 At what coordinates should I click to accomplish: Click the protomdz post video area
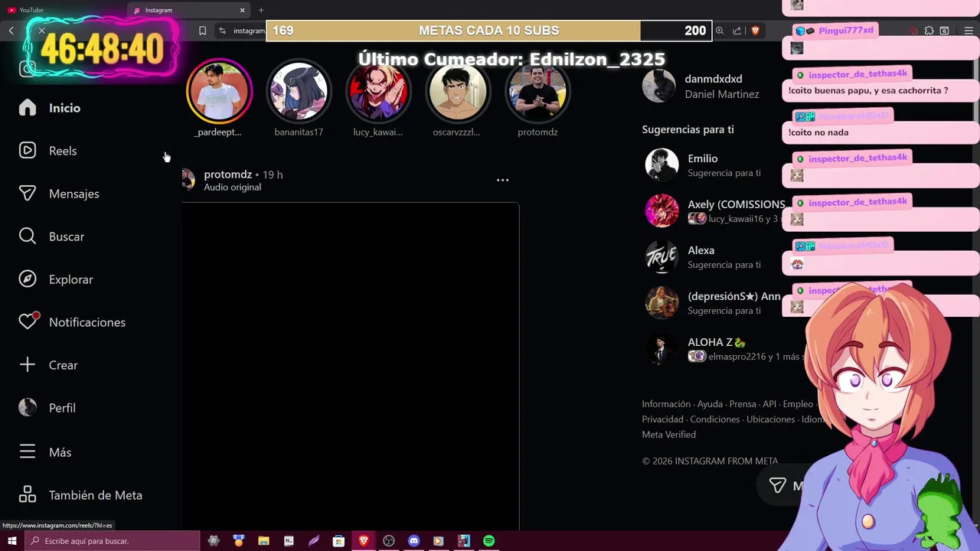pos(351,366)
